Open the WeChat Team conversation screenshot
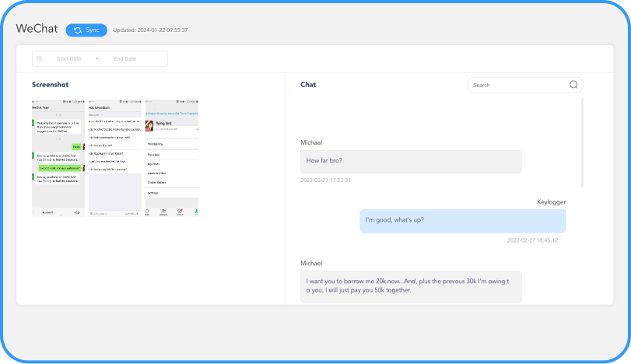The width and height of the screenshot is (631, 364). (58, 157)
